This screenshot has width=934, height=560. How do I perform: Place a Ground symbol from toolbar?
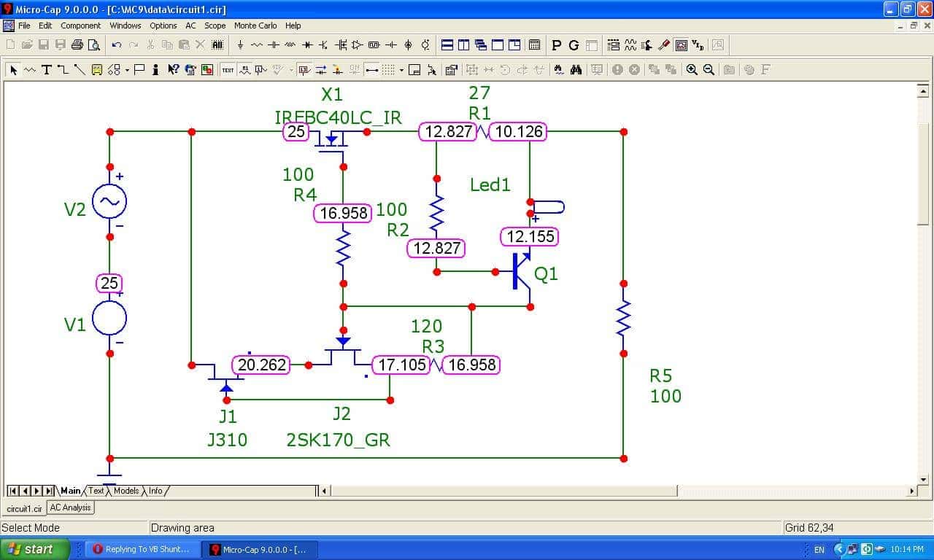coord(240,45)
